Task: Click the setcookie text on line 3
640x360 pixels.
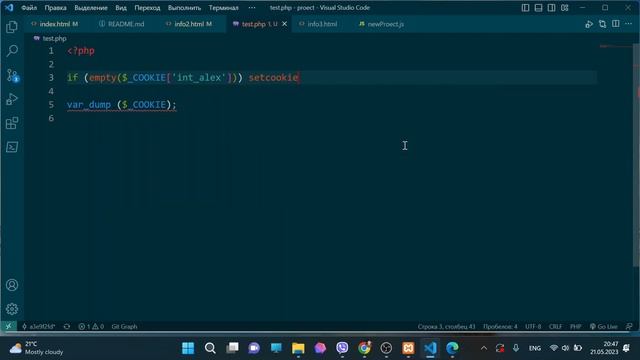Action: click(273, 78)
